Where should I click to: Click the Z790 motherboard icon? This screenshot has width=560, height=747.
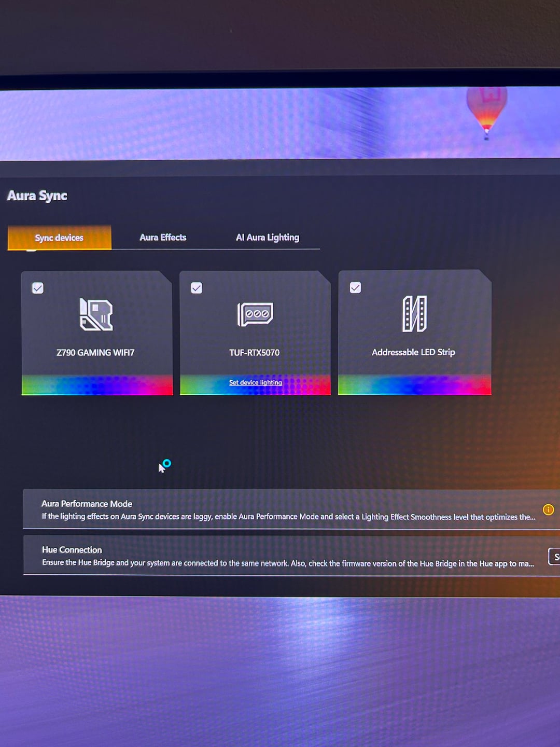coord(96,314)
